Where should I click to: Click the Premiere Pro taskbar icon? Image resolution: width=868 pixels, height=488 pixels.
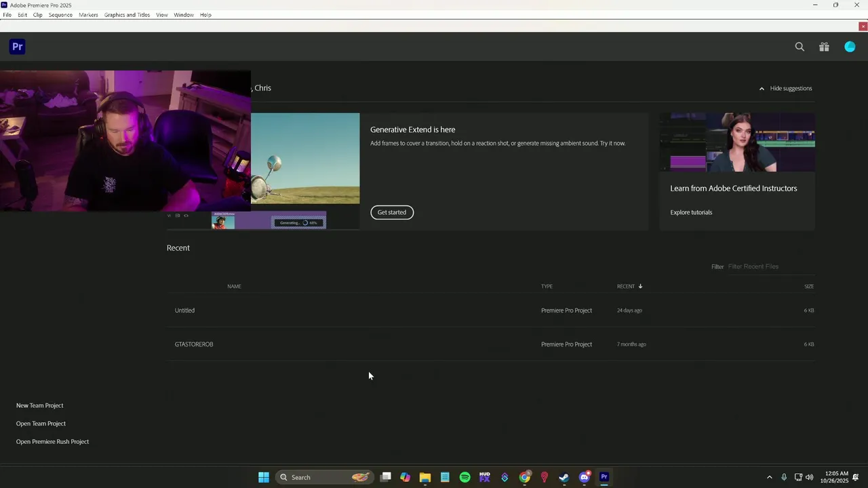604,477
